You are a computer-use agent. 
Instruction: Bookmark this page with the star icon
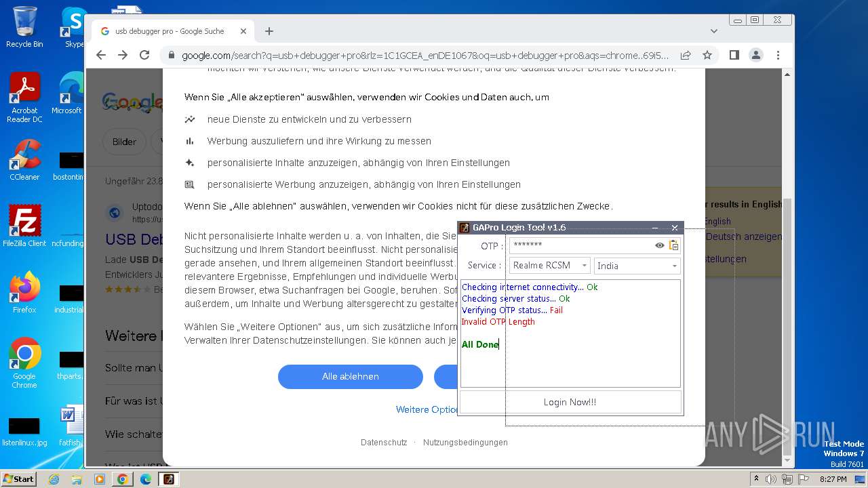(707, 56)
